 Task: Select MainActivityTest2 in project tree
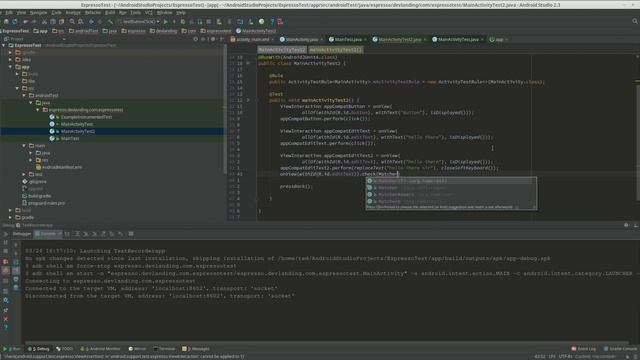click(x=78, y=131)
